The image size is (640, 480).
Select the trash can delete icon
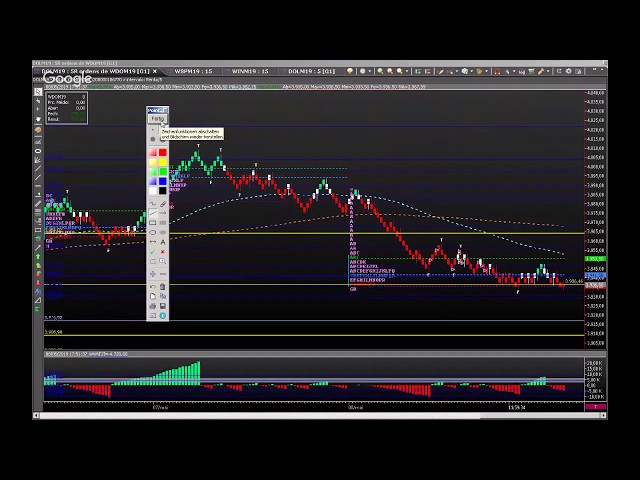(x=162, y=287)
